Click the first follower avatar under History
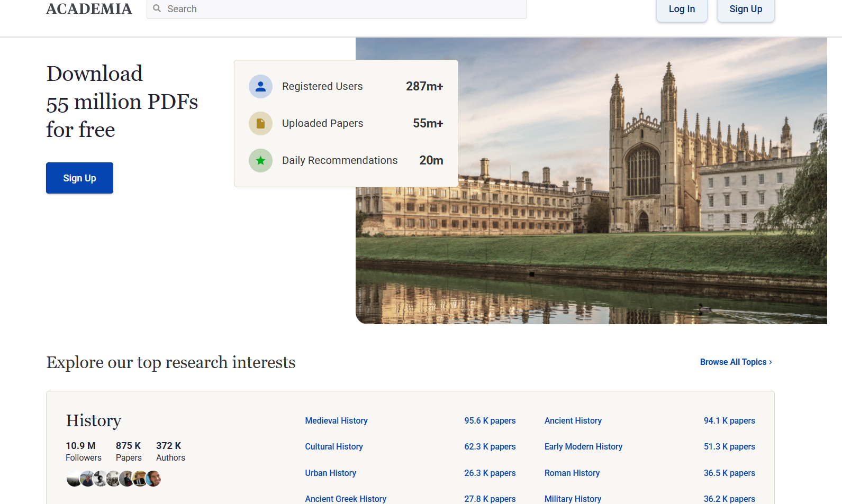Screen dimensions: 842x504 point(74,479)
